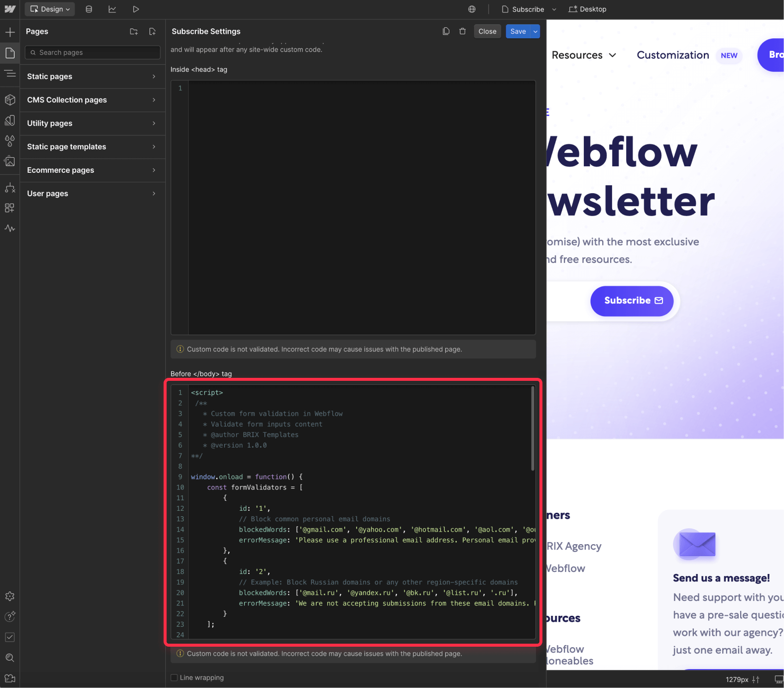Image resolution: width=784 pixels, height=688 pixels.
Task: Click inside the Inside head tag code editor
Action: [353, 208]
